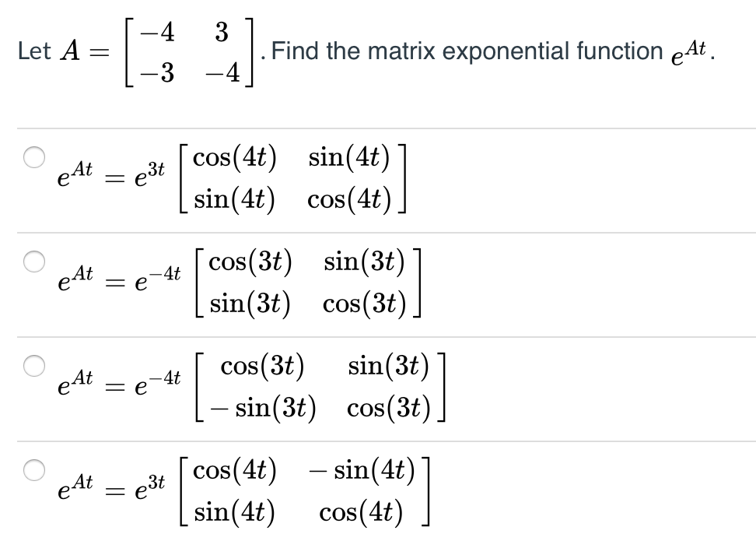Click the cos(3t) entry in second option
756x548 pixels.
250,262
